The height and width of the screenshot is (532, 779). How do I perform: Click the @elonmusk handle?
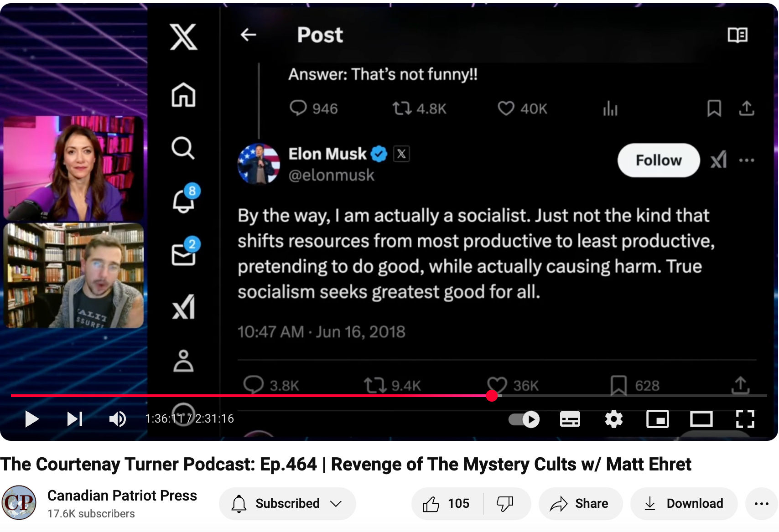[x=331, y=175]
